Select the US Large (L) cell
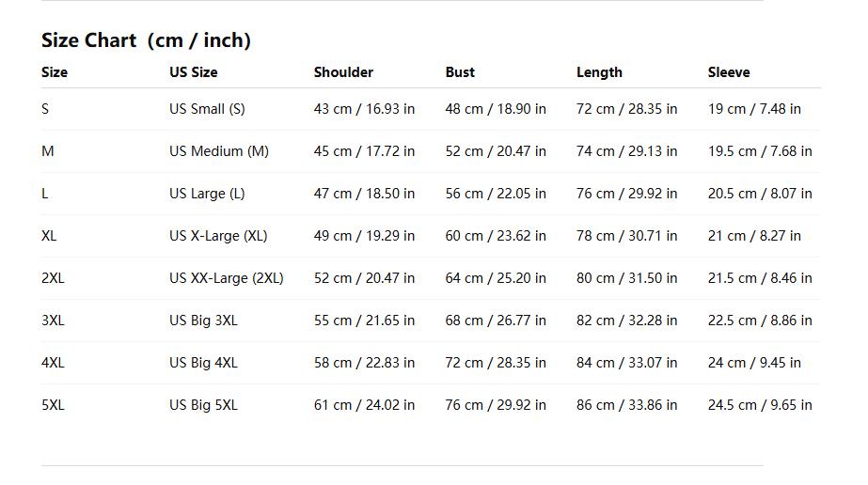The image size is (868, 485). [207, 194]
